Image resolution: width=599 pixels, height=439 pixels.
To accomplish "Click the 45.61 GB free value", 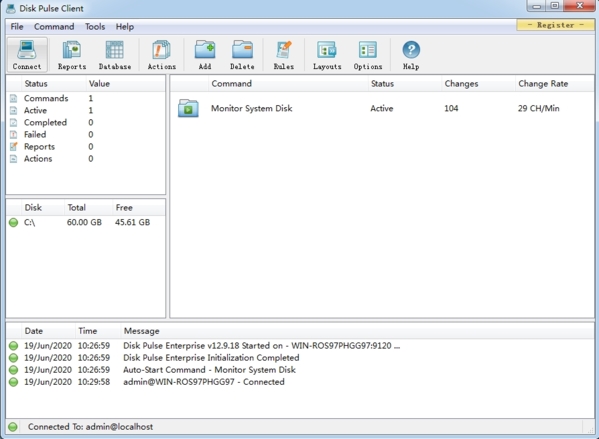I will 133,222.
